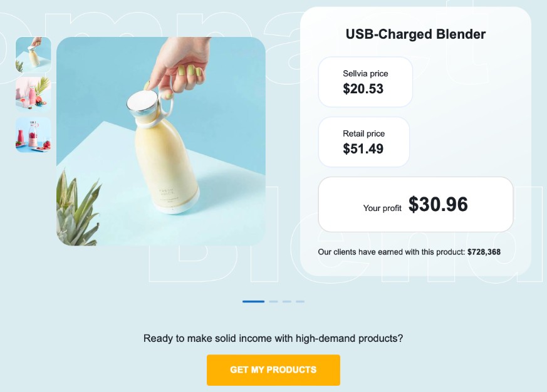The width and height of the screenshot is (547, 392).
Task: Select the active first carousel indicator
Action: point(253,302)
